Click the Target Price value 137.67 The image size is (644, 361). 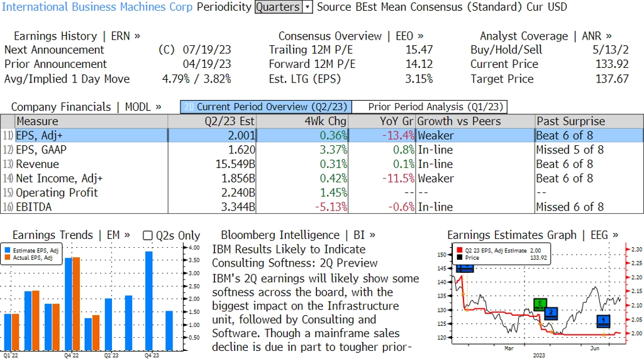[x=612, y=79]
